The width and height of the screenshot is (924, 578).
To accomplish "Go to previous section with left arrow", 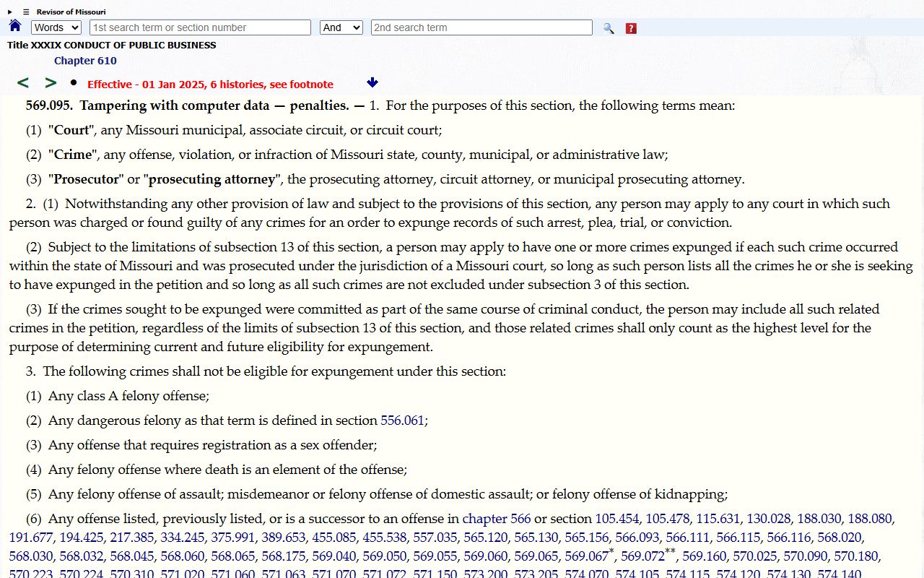I will point(23,83).
